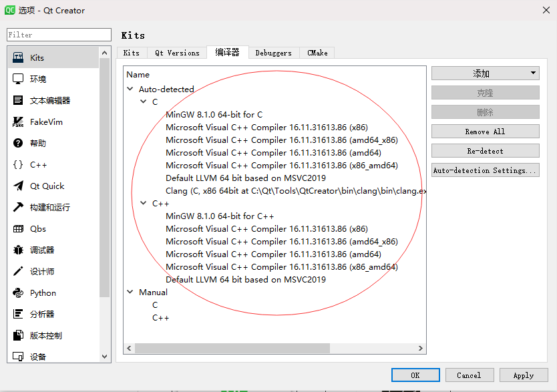
Task: Switch to the Debuggers tab
Action: click(x=274, y=53)
